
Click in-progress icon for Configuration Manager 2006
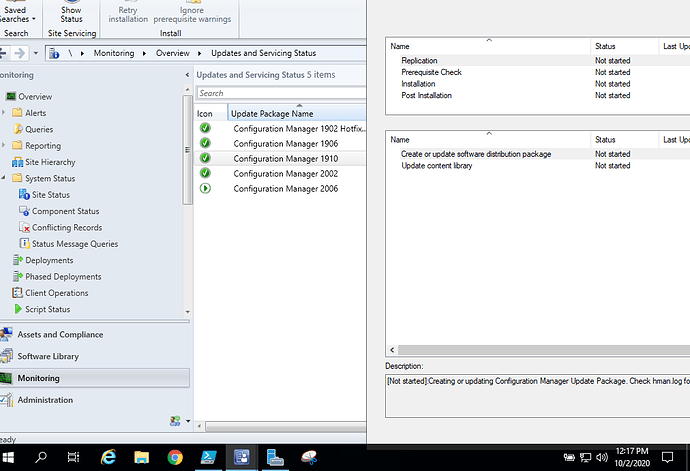click(205, 188)
